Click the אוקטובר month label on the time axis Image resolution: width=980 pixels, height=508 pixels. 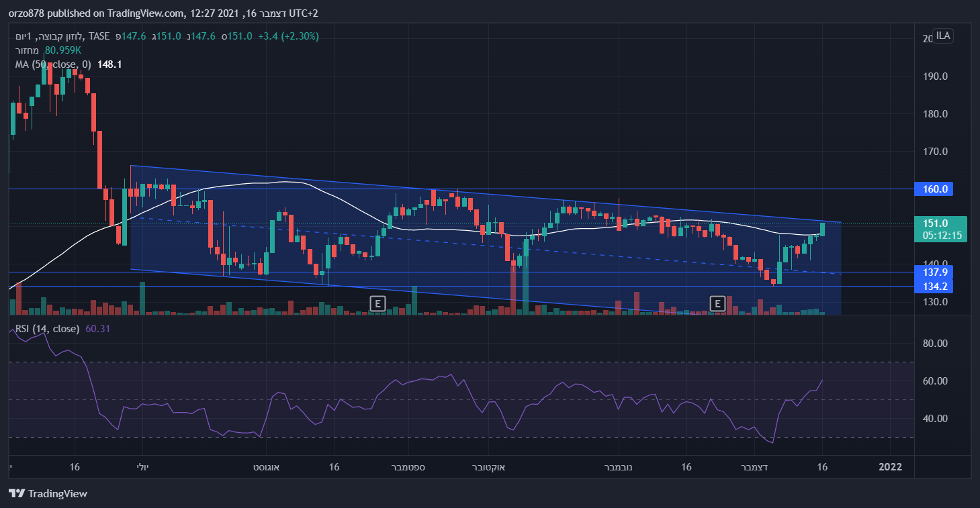(488, 466)
